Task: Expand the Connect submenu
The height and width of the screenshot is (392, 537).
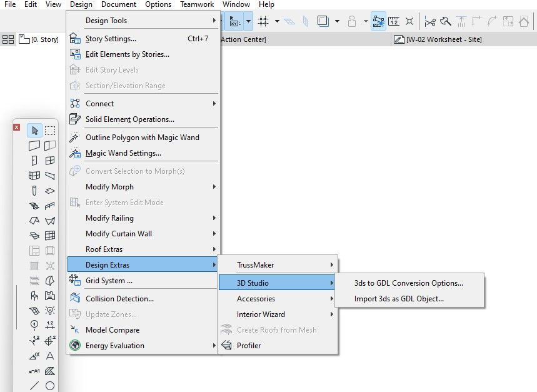Action: point(143,103)
